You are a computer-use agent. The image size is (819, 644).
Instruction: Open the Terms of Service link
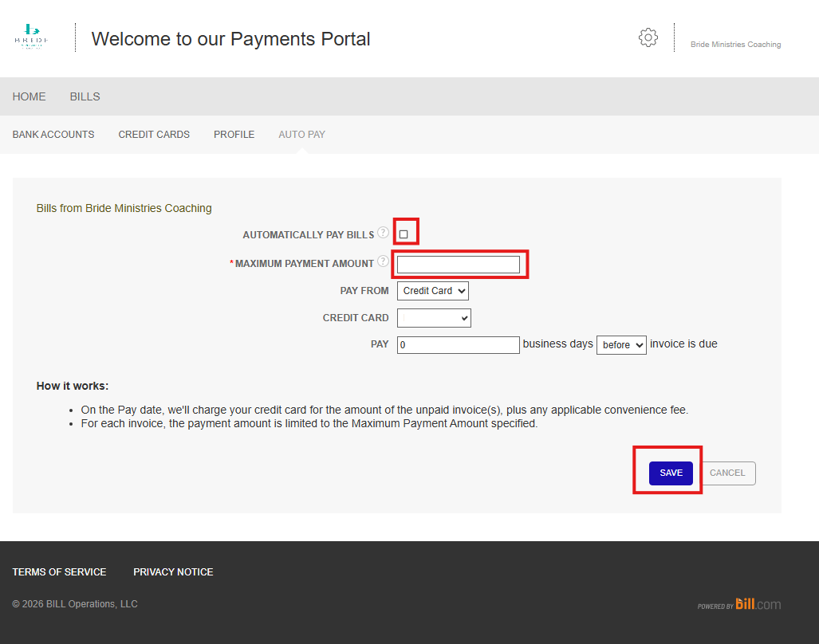click(x=60, y=572)
